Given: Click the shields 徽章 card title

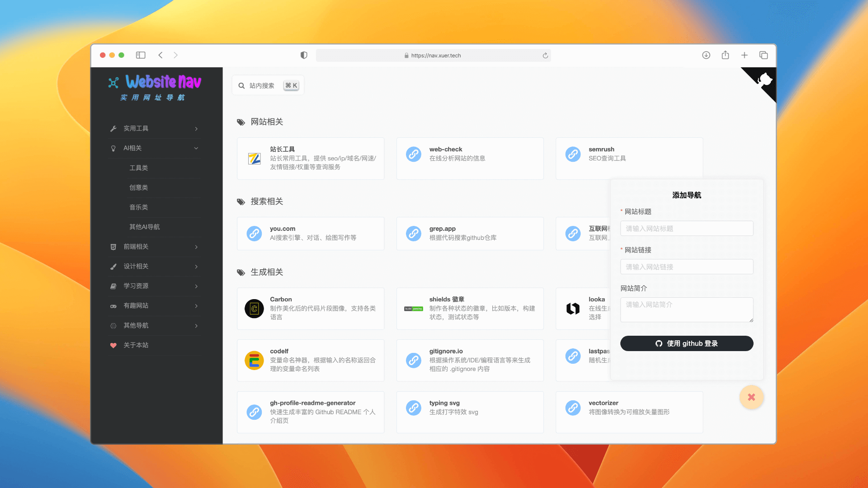Looking at the screenshot, I should tap(447, 299).
